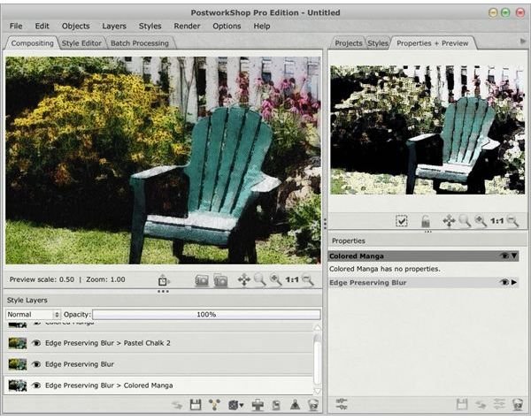Screen dimensions: 531x420
Task: Set preview panel zoom to 1:1
Action: [x=496, y=221]
